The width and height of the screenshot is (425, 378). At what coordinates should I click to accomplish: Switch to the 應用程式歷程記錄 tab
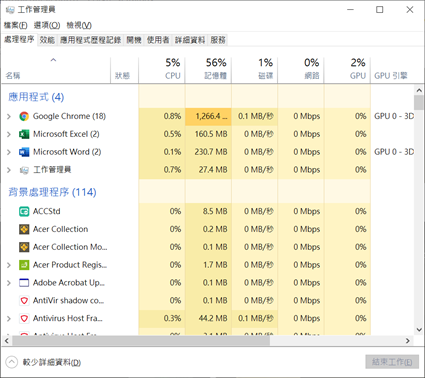(90, 40)
